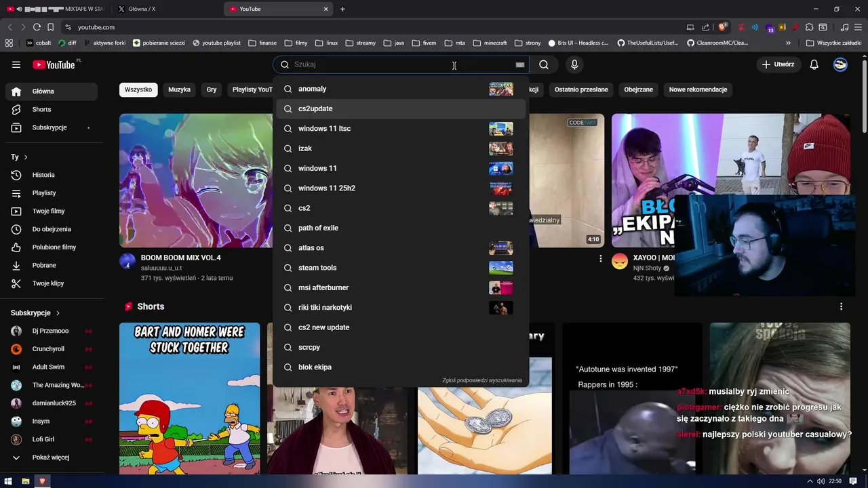
Task: Open the java bookmarks folder
Action: 393,43
